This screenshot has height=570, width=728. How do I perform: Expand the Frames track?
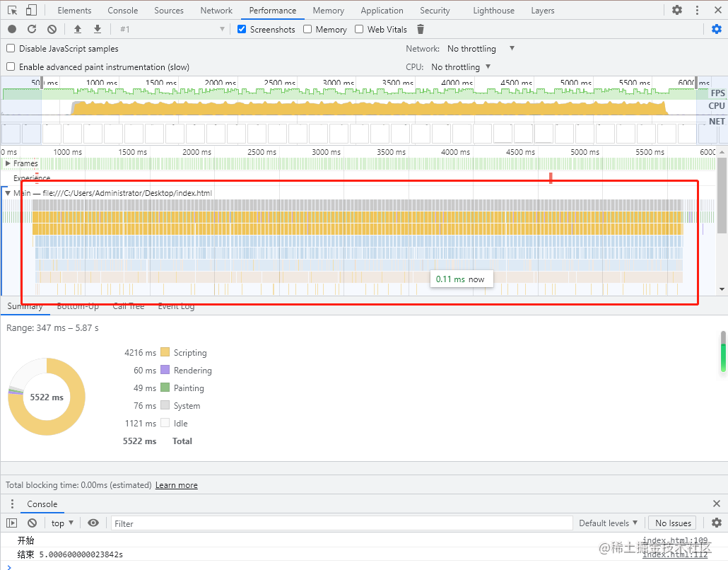[x=8, y=163]
